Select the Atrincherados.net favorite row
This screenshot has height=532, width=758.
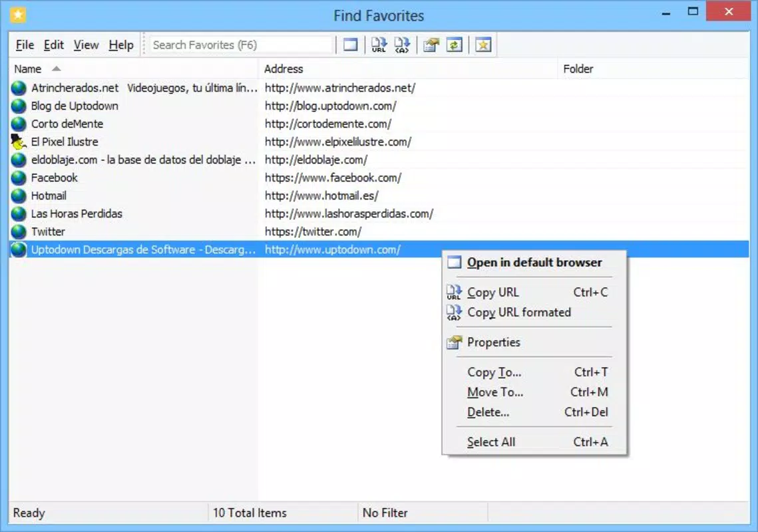(x=379, y=88)
